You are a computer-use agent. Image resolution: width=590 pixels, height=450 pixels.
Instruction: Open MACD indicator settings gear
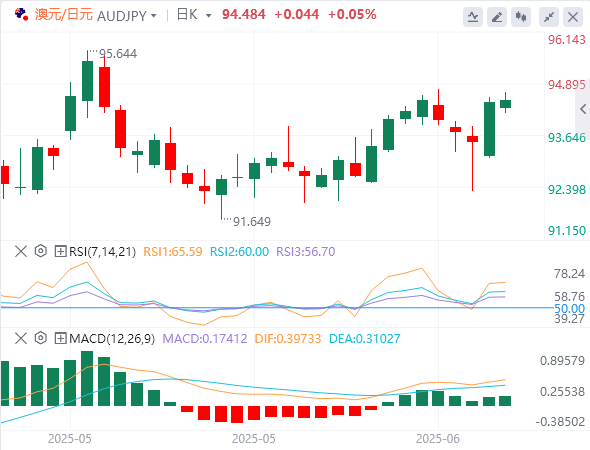coord(41,338)
